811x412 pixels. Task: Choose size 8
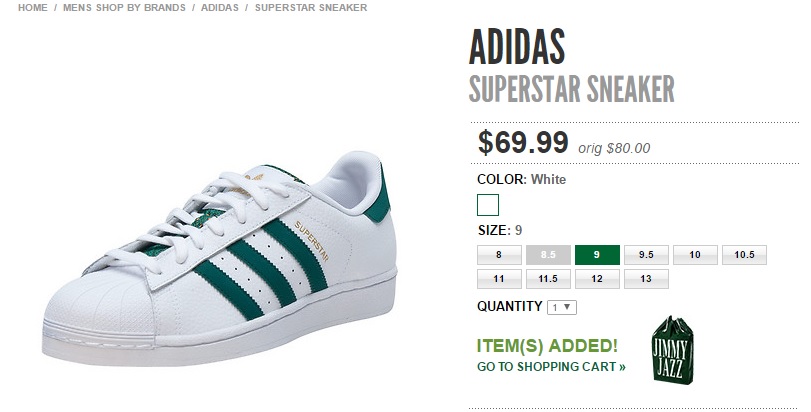coord(498,255)
